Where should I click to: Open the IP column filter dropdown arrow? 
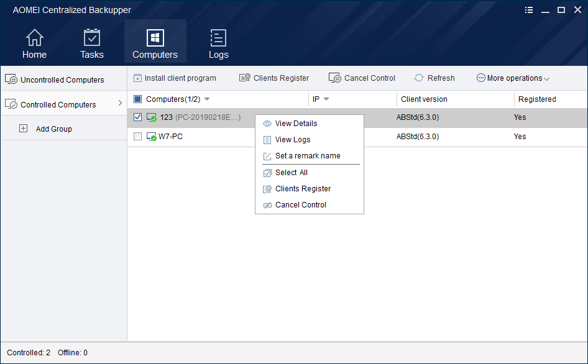(x=326, y=99)
